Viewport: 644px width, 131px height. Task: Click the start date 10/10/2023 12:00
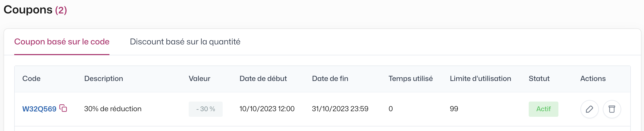click(x=267, y=109)
